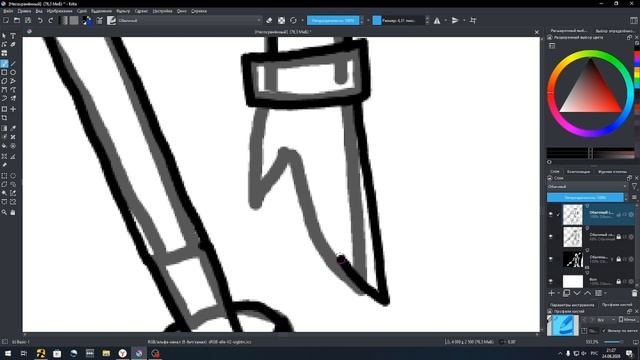Select the Line tool
640x360 pixels.
point(13,64)
